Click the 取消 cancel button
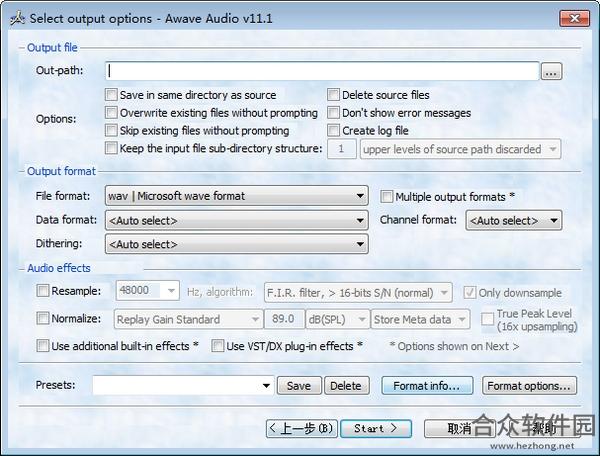The width and height of the screenshot is (600, 456). coord(459,428)
